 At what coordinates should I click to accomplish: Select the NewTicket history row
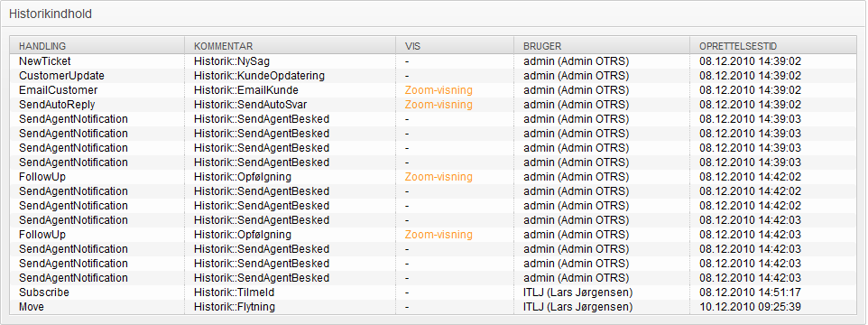coord(433,61)
